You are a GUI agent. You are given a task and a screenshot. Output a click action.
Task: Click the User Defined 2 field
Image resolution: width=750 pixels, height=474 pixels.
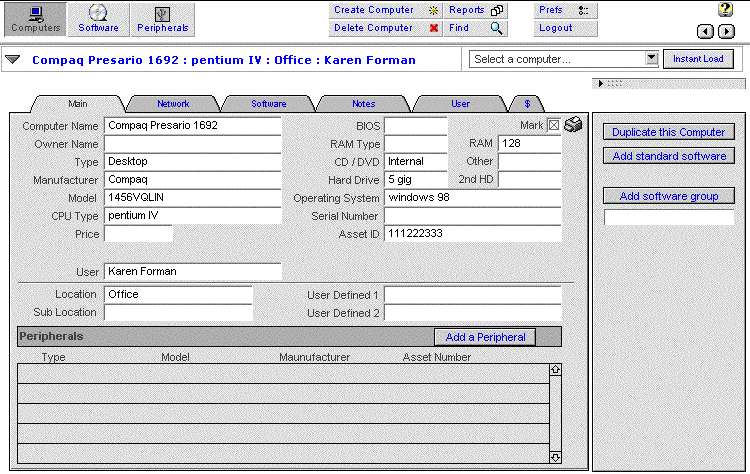coord(473,313)
